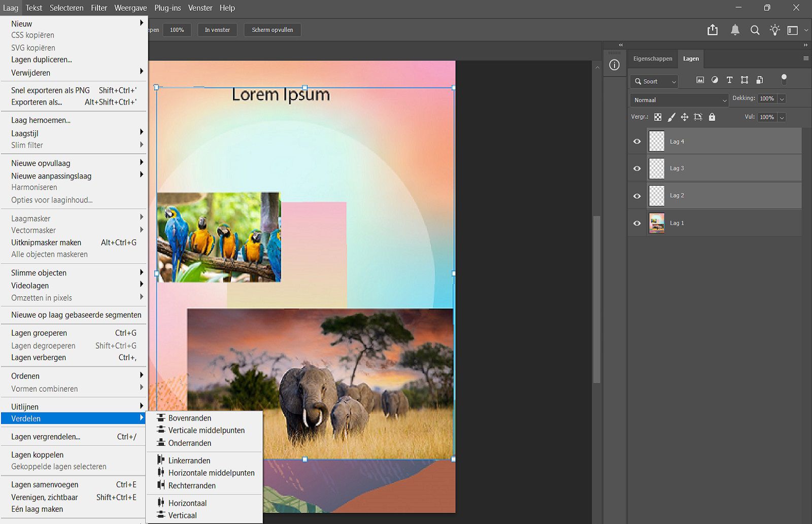Filter layers by type layers (T icon)
This screenshot has height=524, width=812.
[729, 80]
